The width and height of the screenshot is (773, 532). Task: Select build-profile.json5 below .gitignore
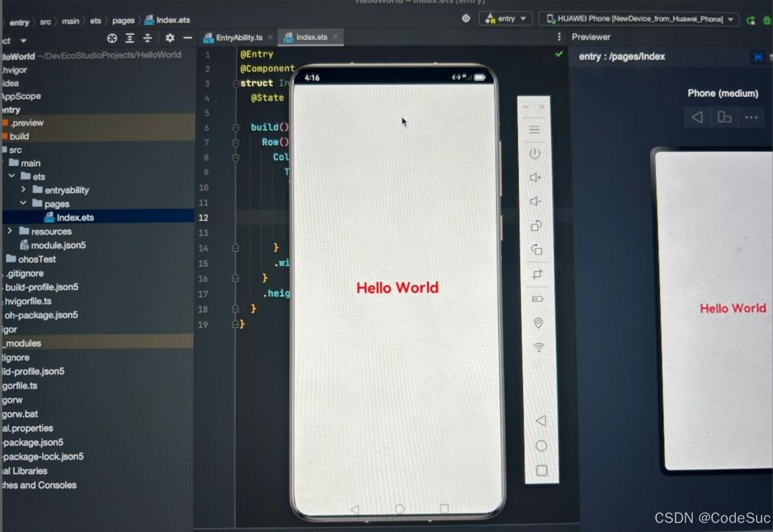[42, 287]
